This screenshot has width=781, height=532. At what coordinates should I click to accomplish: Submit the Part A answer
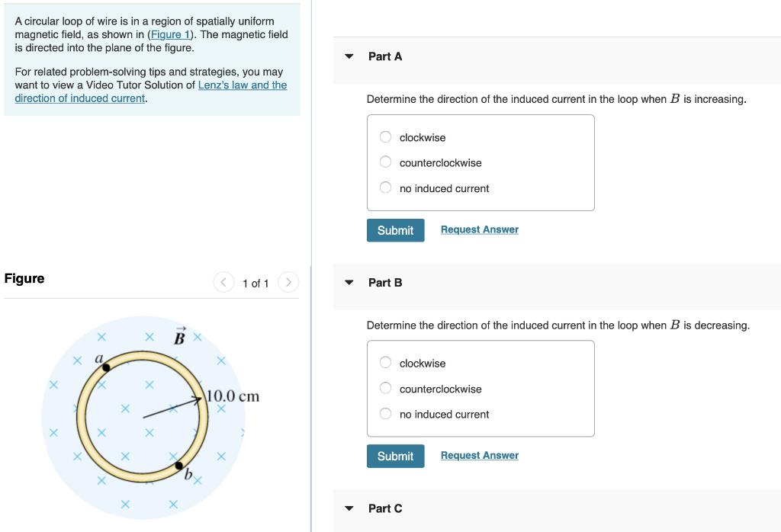pyautogui.click(x=395, y=229)
